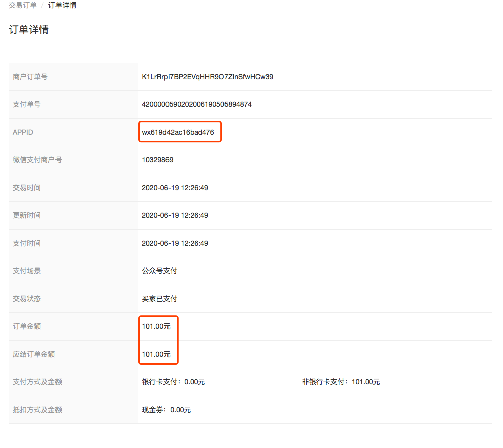Click the 支付时间 value 2020-06-19 12:26:49
503x448 pixels.
click(x=175, y=243)
